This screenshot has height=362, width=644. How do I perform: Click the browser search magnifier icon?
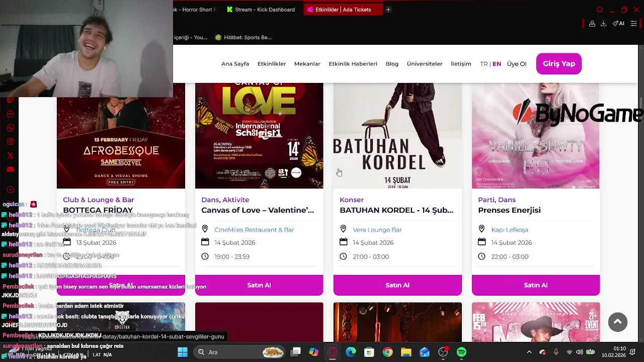click(600, 10)
